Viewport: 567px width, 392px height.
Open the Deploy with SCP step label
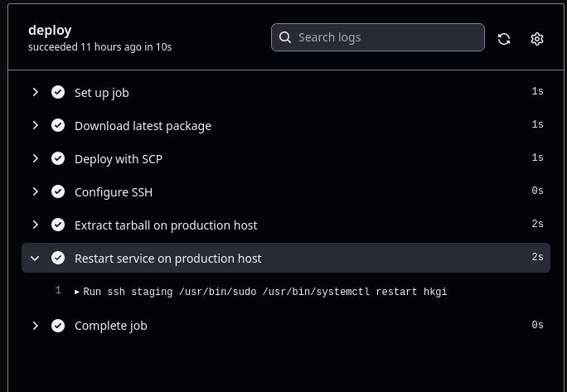[118, 159]
